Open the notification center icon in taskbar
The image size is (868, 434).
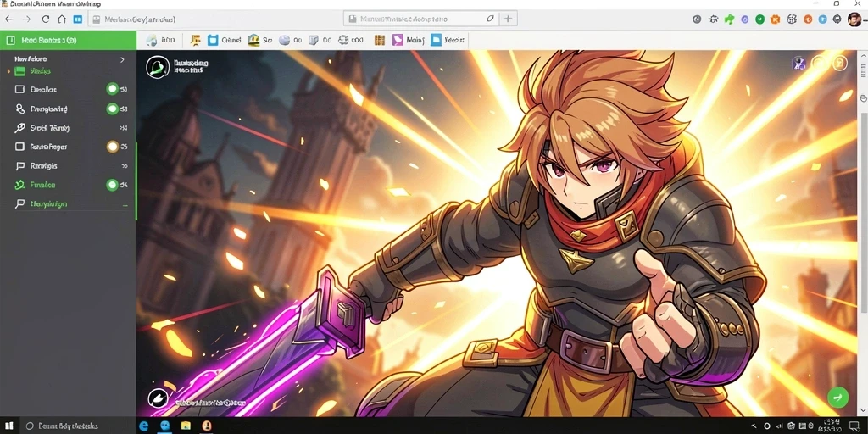[x=854, y=426]
